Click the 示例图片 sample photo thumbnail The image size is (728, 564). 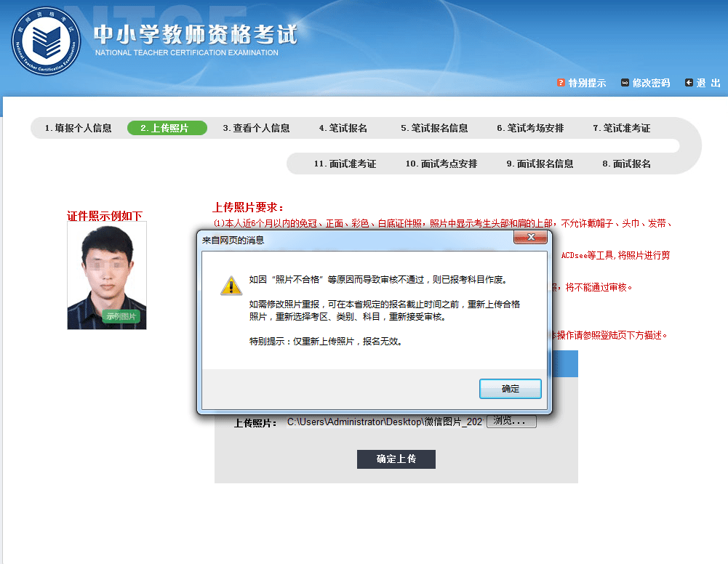(x=106, y=275)
